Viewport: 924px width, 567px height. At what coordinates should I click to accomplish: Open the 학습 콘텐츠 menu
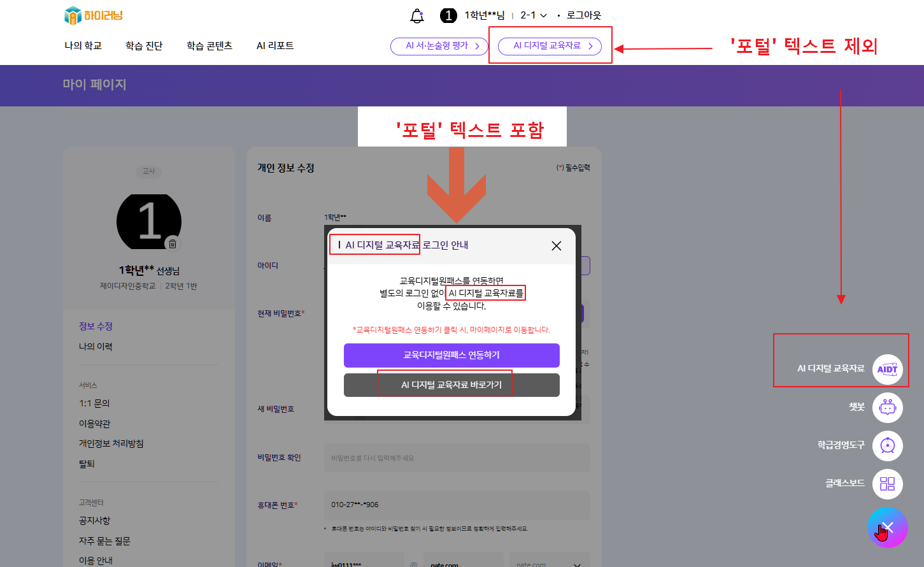210,46
